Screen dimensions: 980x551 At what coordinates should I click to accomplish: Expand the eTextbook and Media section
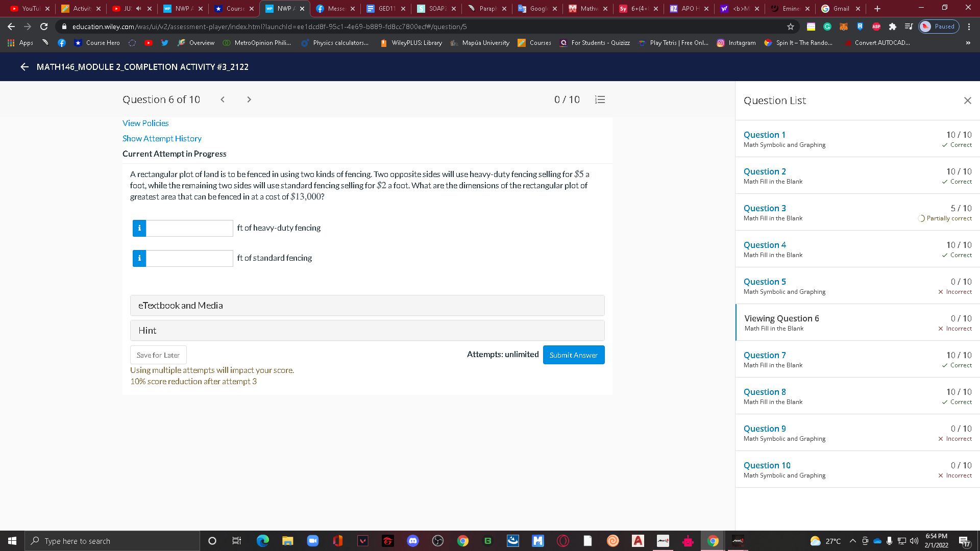367,306
